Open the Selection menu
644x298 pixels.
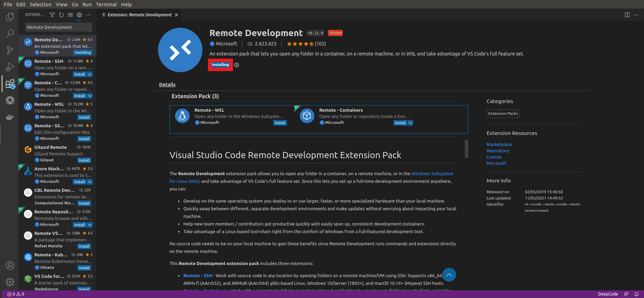point(41,4)
